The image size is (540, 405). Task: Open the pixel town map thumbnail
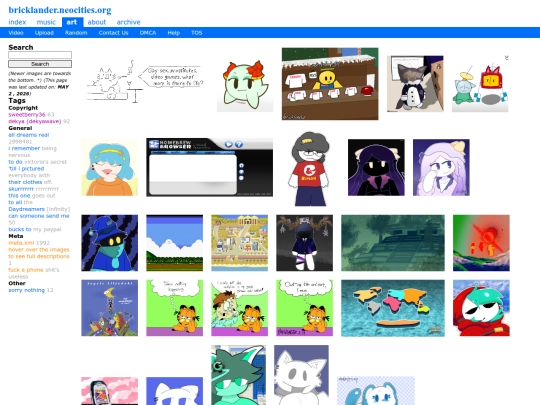point(239,243)
